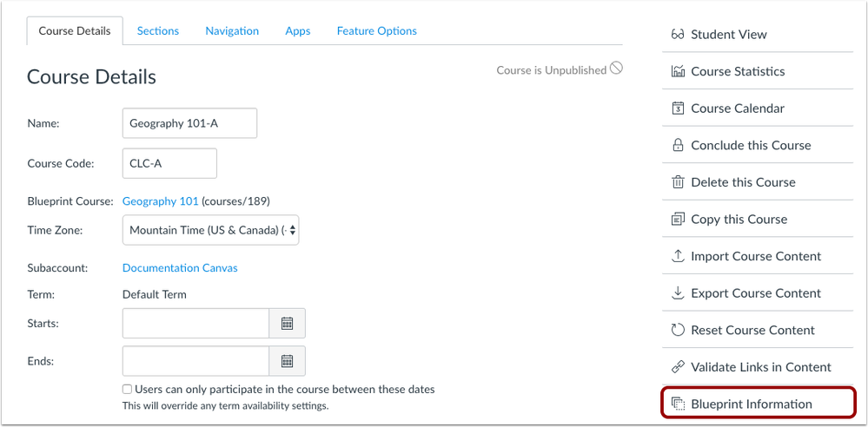The image size is (868, 427).
Task: Click the 'Default Term' value text
Action: [x=155, y=295]
